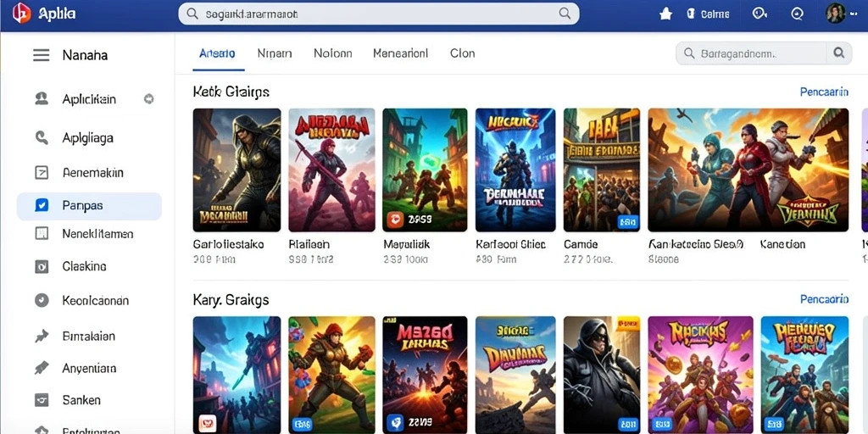Screen dimensions: 868x434
Task: Open the Mazed game cover in second row
Action: click(x=425, y=376)
